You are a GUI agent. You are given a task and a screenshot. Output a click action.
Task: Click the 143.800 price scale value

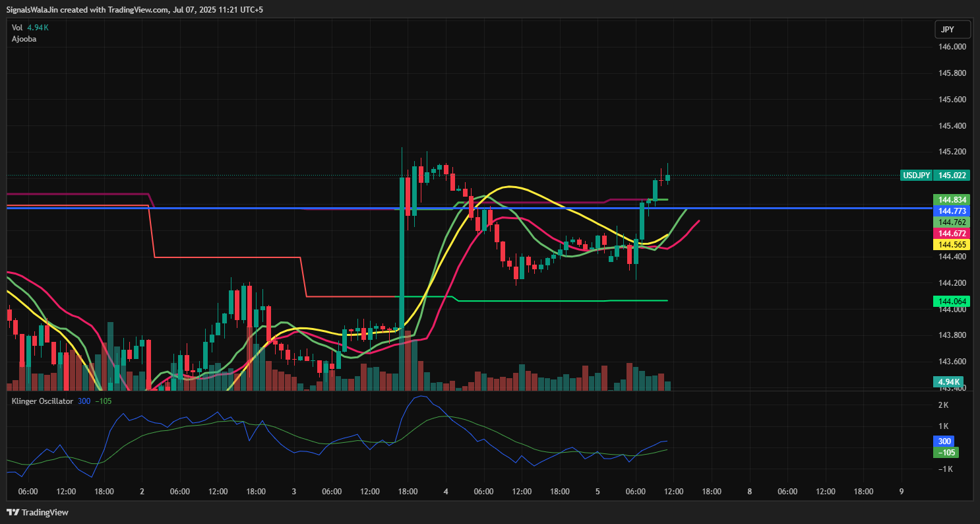tap(952, 335)
